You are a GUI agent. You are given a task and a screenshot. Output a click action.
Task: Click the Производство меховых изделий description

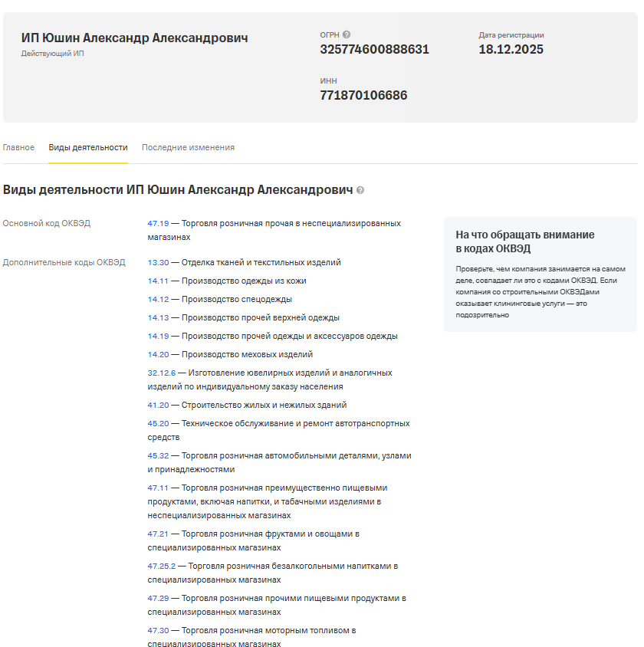pos(247,354)
